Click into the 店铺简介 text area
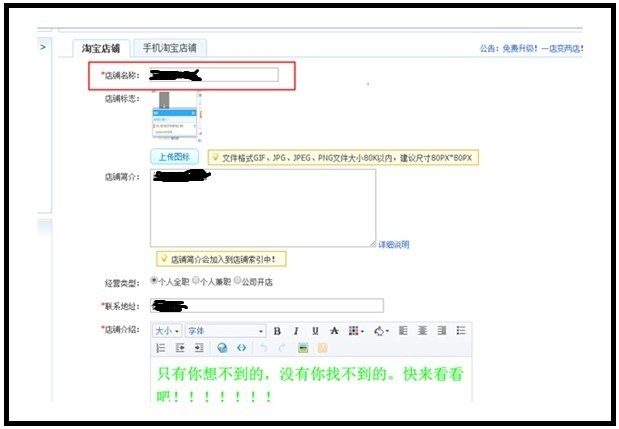The height and width of the screenshot is (429, 619). (263, 208)
